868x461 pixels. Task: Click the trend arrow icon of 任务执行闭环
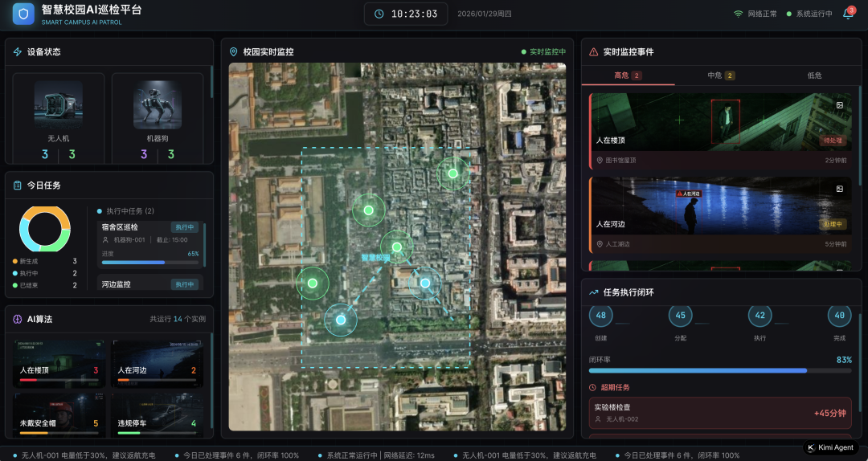coord(593,292)
